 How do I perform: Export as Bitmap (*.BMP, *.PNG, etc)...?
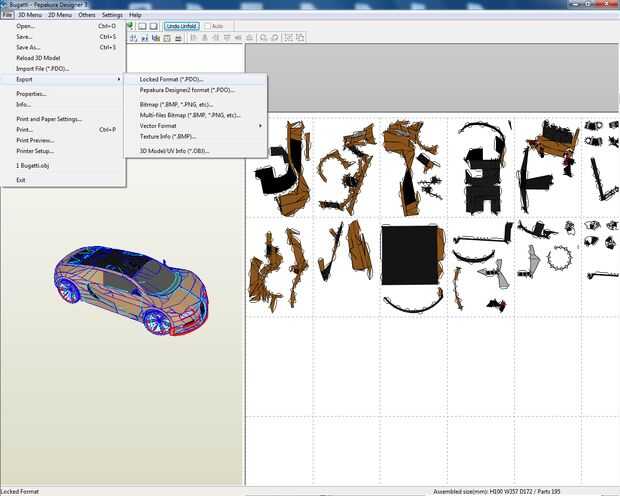[195, 105]
